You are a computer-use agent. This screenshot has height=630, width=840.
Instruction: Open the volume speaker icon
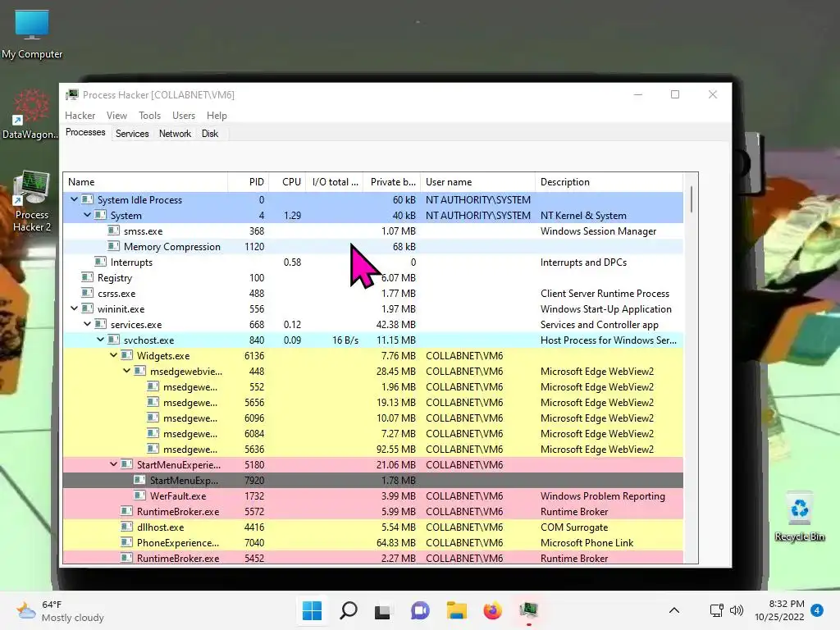[737, 610]
